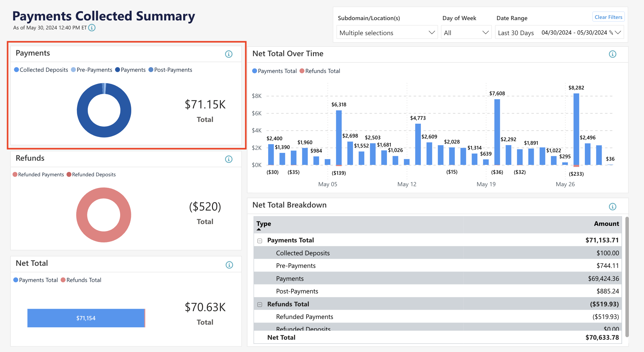
Task: Click the Clear Filters button
Action: coord(608,17)
